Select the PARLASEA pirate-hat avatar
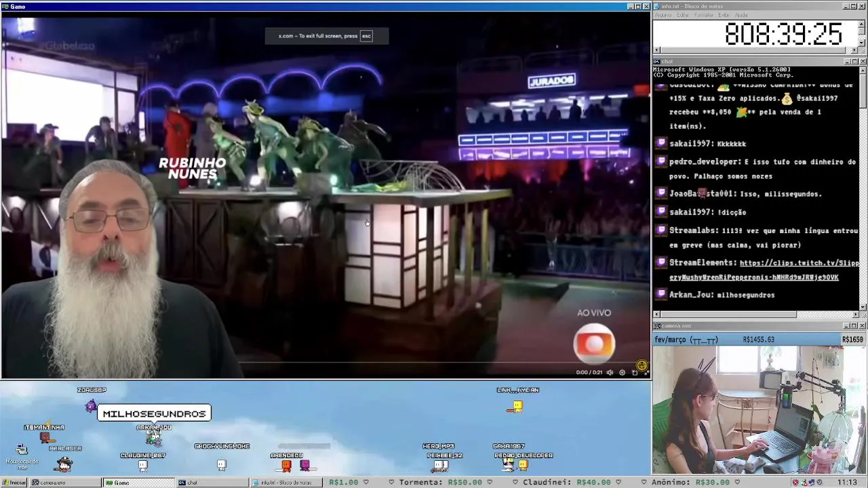This screenshot has width=868, height=488. click(x=64, y=464)
